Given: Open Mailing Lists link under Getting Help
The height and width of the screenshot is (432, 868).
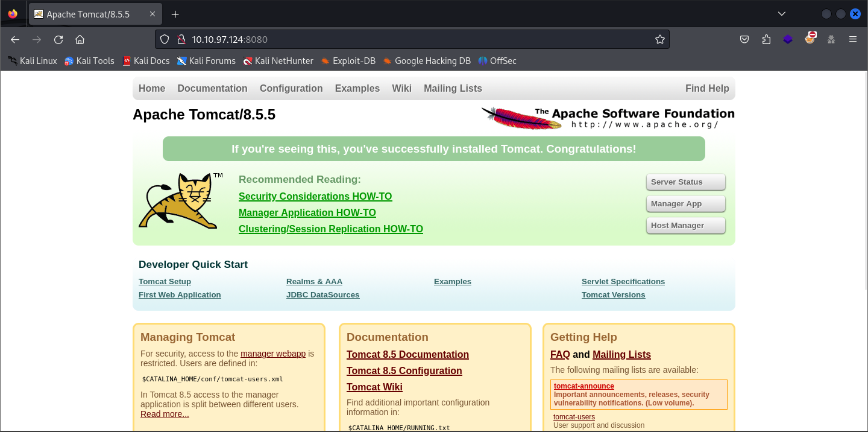Looking at the screenshot, I should (621, 355).
